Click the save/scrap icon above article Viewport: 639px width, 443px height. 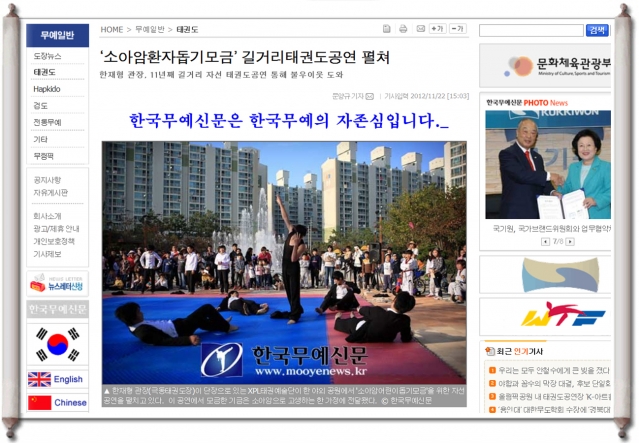387,29
